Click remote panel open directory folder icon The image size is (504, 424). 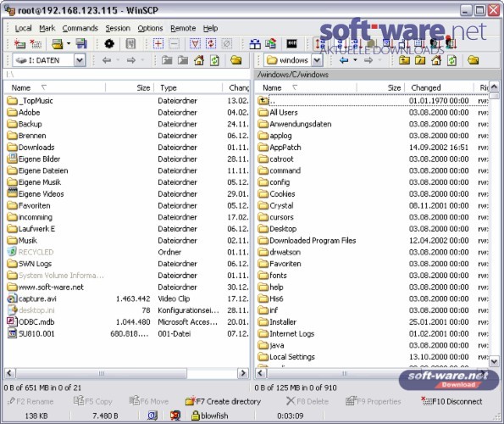coord(474,60)
